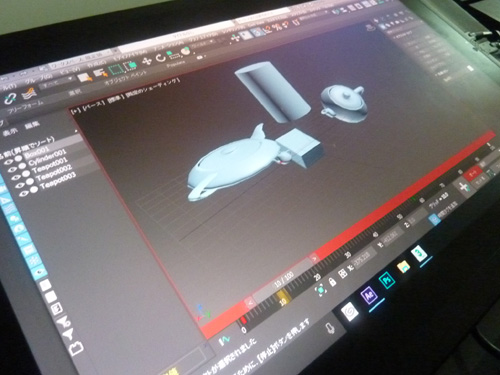Click the time slider showing 10 / 100
Image resolution: width=500 pixels, height=375 pixels.
click(x=283, y=279)
